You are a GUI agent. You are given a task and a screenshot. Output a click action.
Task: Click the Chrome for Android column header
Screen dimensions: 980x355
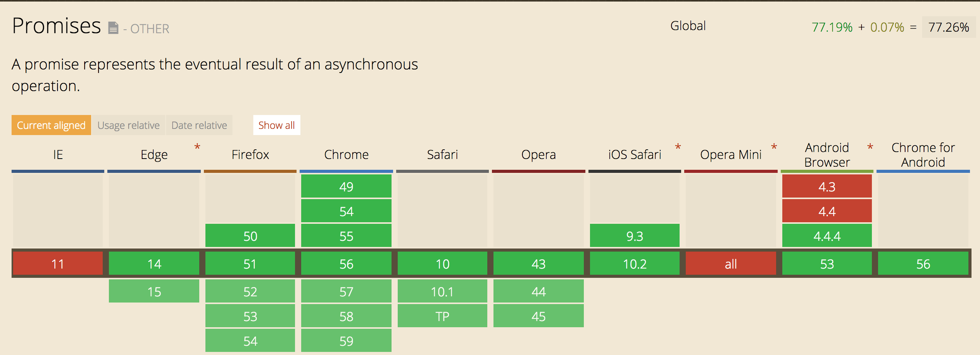coord(923,155)
